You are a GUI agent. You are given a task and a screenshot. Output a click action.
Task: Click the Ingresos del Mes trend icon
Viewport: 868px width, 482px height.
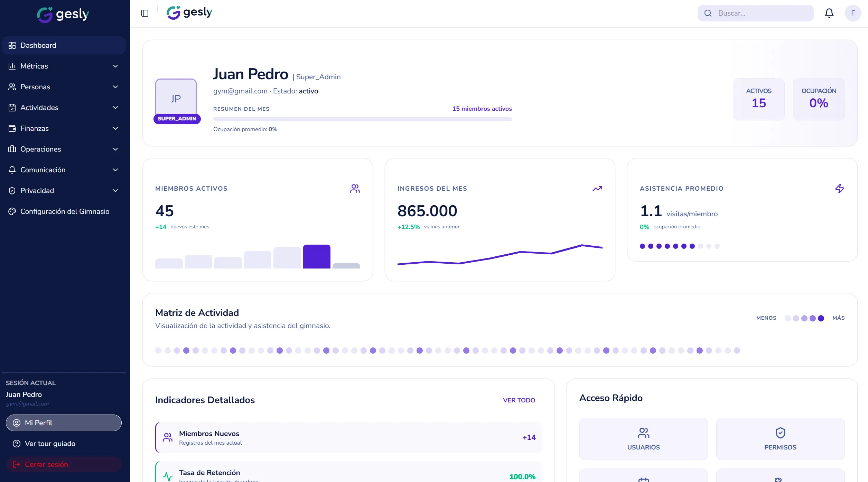point(597,189)
